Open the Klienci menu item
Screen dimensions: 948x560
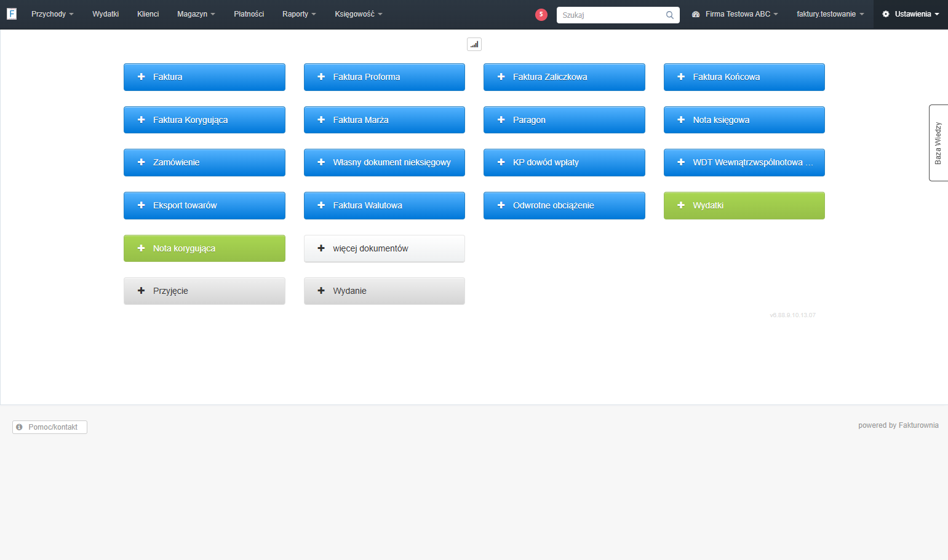click(x=148, y=14)
